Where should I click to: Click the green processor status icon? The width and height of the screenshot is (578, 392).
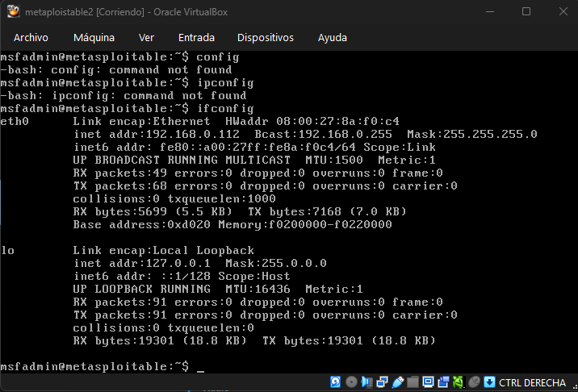(x=459, y=382)
